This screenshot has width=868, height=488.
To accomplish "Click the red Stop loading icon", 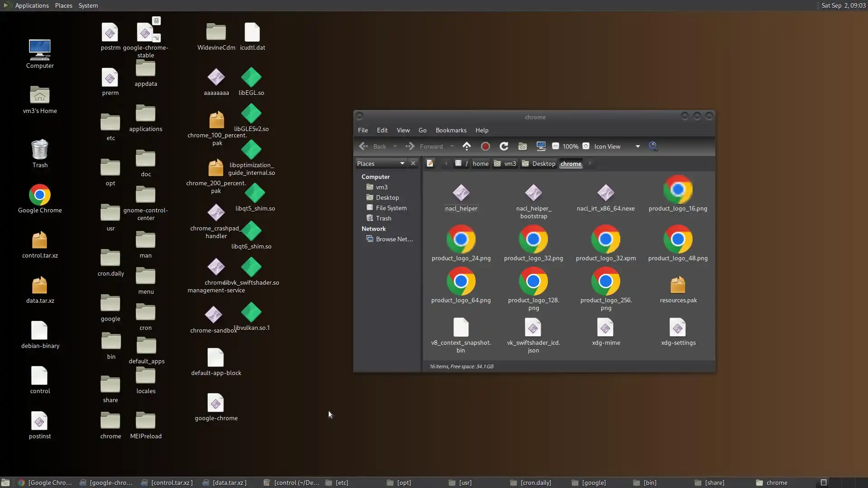I will pos(485,146).
